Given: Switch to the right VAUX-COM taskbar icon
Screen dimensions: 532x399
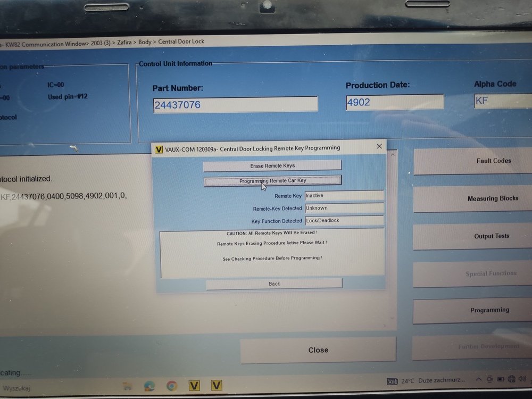Looking at the screenshot, I should [217, 386].
